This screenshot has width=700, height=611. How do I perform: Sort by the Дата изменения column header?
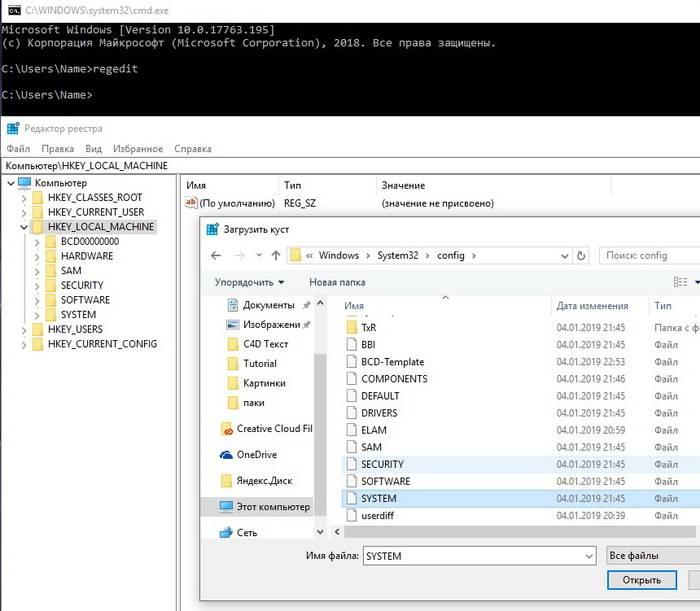pos(592,306)
